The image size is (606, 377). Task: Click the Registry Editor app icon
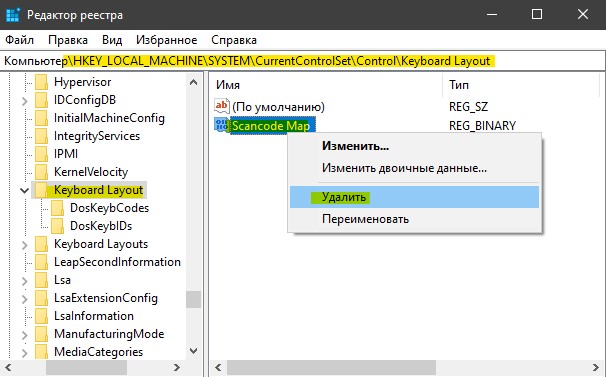click(x=13, y=15)
